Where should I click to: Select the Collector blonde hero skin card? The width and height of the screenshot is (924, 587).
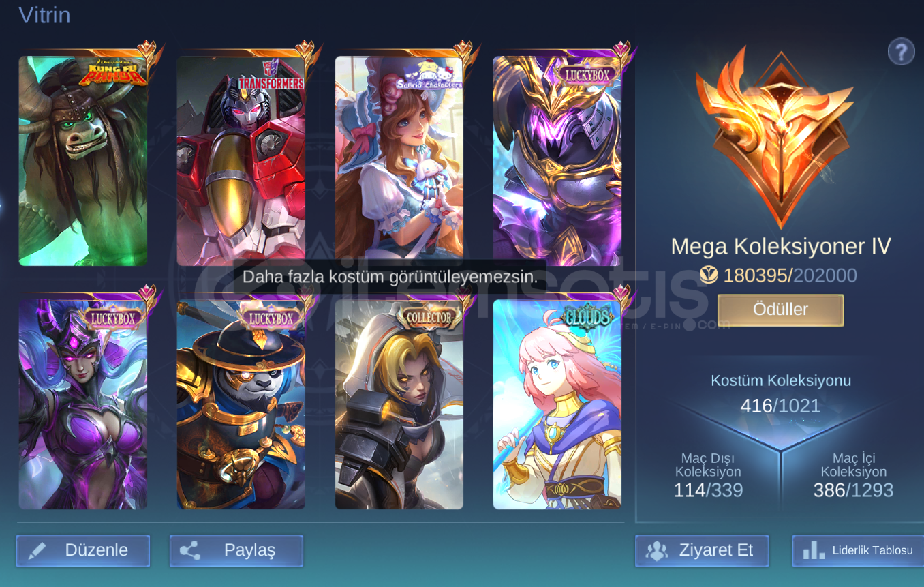point(399,405)
